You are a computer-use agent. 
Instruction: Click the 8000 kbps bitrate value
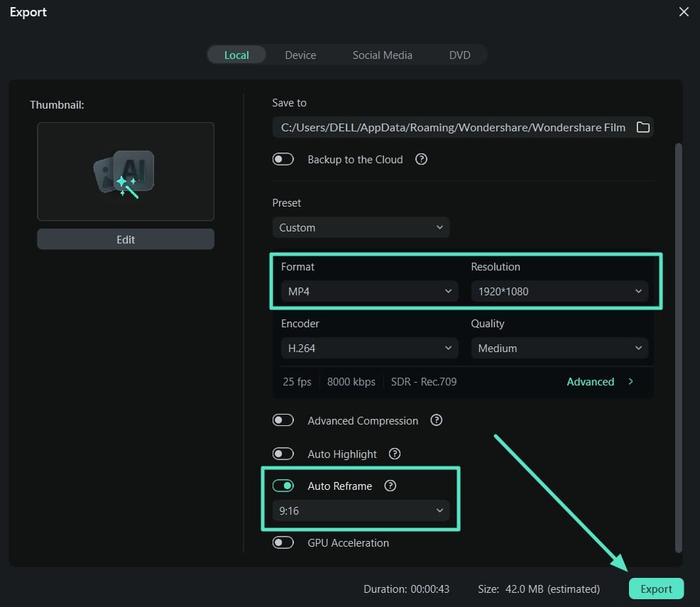[351, 382]
